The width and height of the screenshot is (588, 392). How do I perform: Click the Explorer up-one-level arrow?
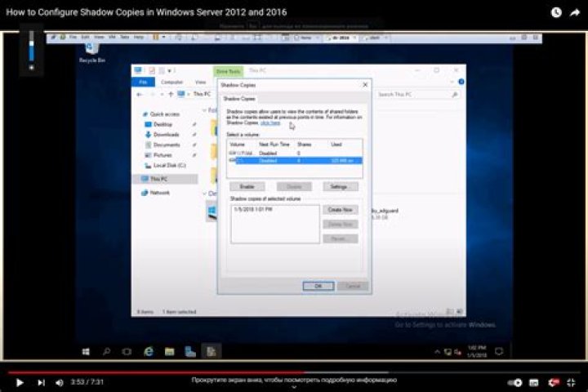click(171, 94)
